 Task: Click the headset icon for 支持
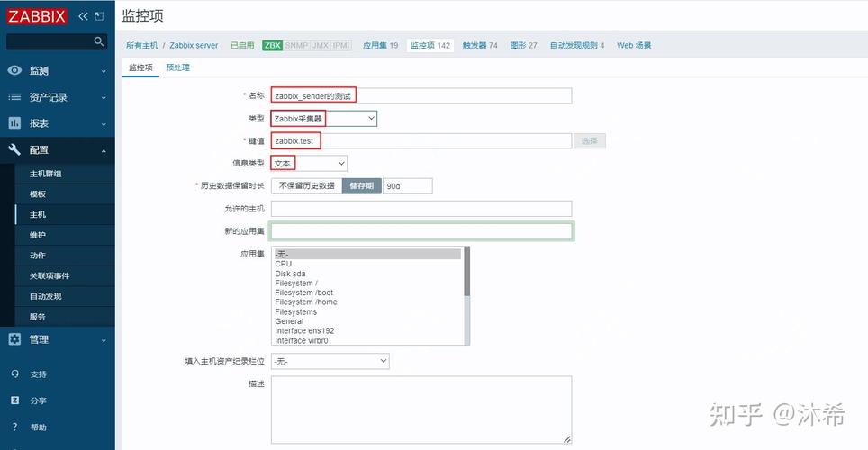click(15, 374)
